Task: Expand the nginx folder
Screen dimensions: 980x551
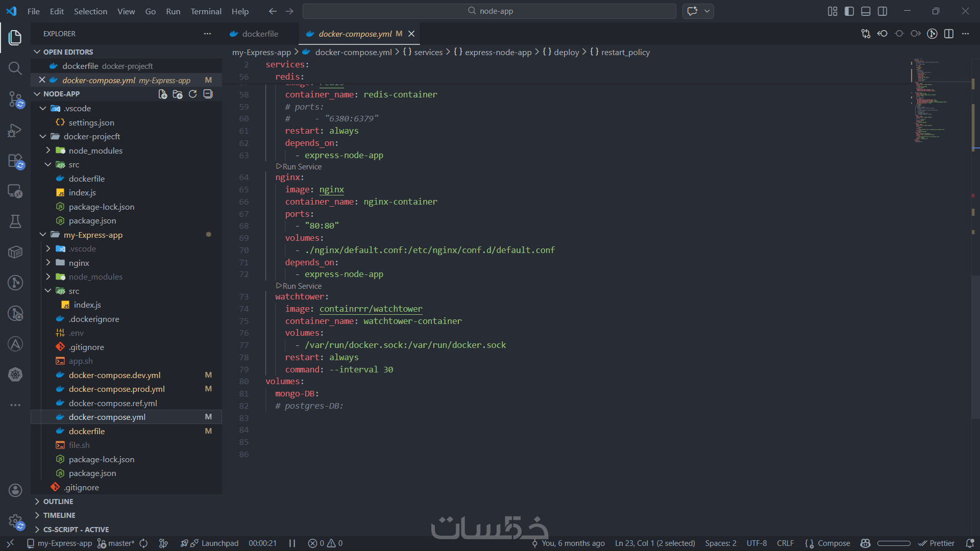Action: 79,263
